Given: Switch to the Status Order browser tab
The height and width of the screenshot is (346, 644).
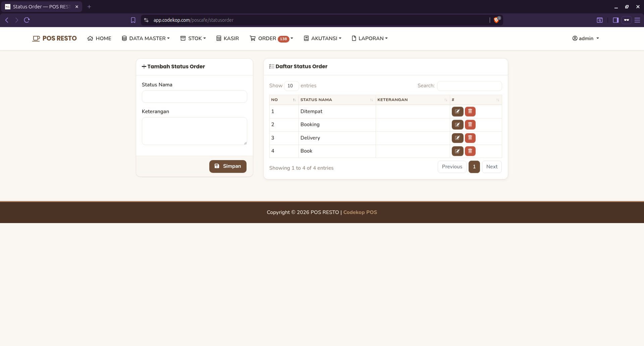Looking at the screenshot, I should pos(42,7).
